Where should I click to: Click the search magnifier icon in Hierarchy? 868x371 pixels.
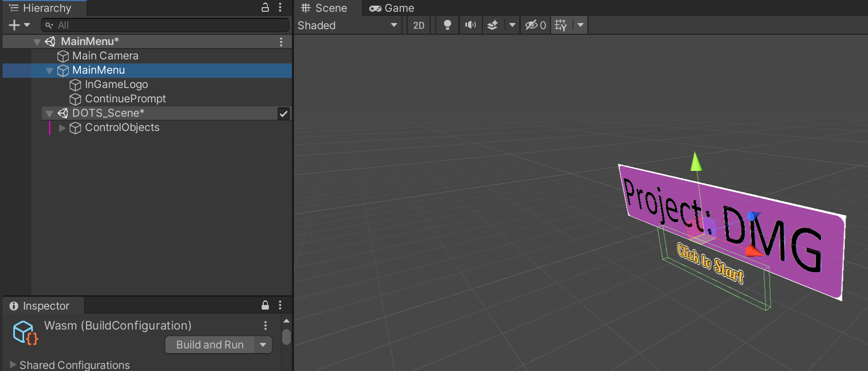click(x=49, y=25)
